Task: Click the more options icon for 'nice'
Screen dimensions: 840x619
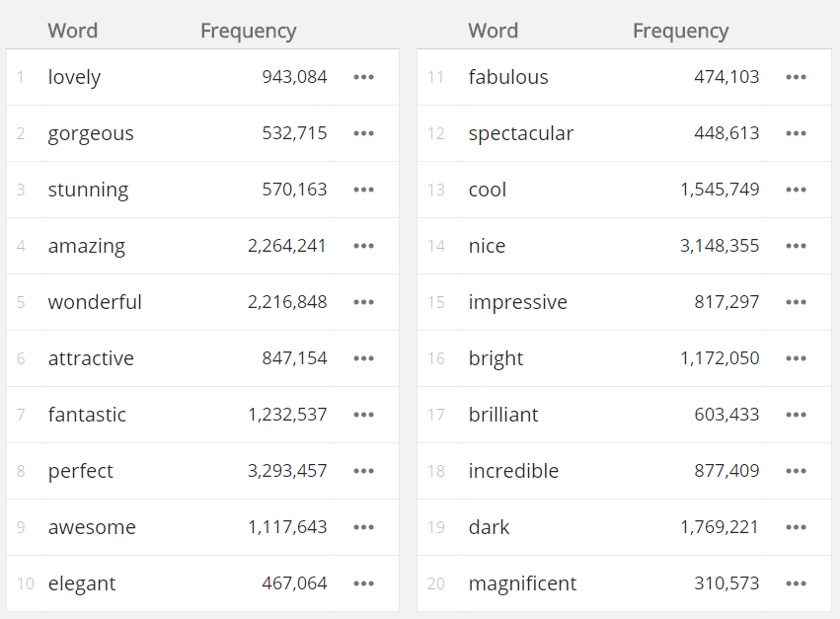Action: (x=796, y=246)
